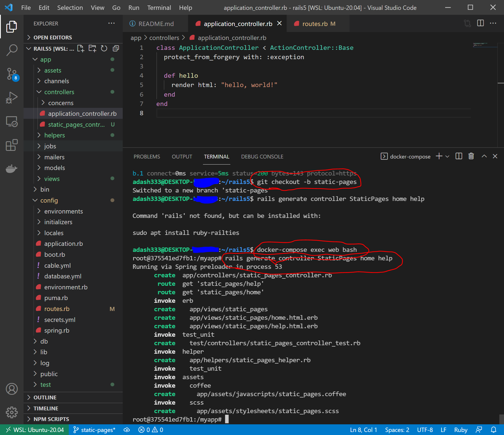Open the Search view in activity bar
The width and height of the screenshot is (504, 435).
tap(12, 50)
